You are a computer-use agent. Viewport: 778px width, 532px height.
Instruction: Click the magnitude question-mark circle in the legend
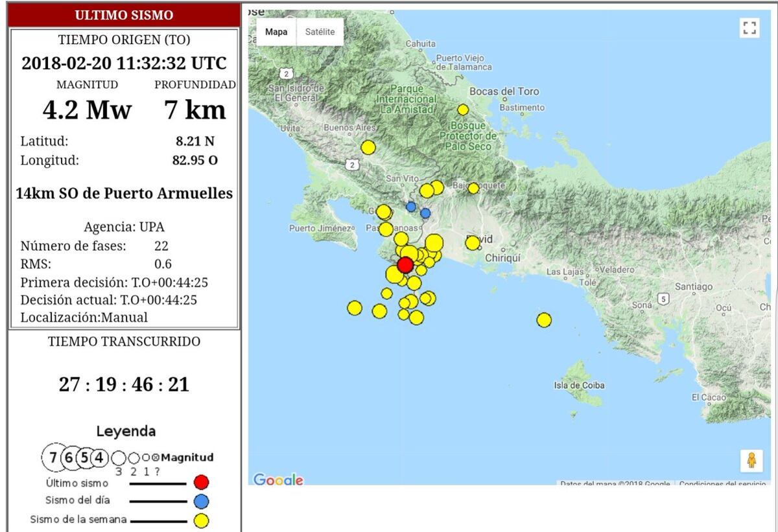click(x=156, y=457)
